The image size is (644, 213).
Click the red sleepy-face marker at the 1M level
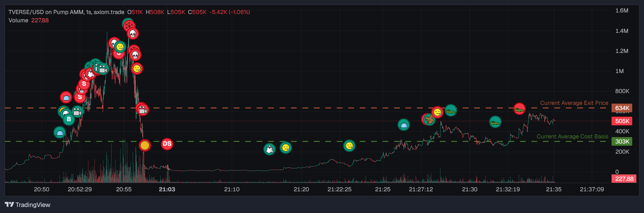point(137,68)
